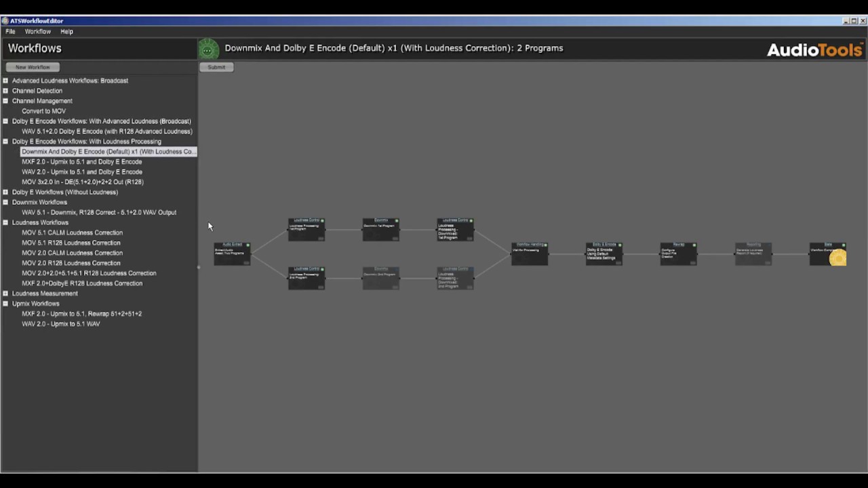Select MOV 5.1 CALM Loudness Correction

click(x=72, y=232)
